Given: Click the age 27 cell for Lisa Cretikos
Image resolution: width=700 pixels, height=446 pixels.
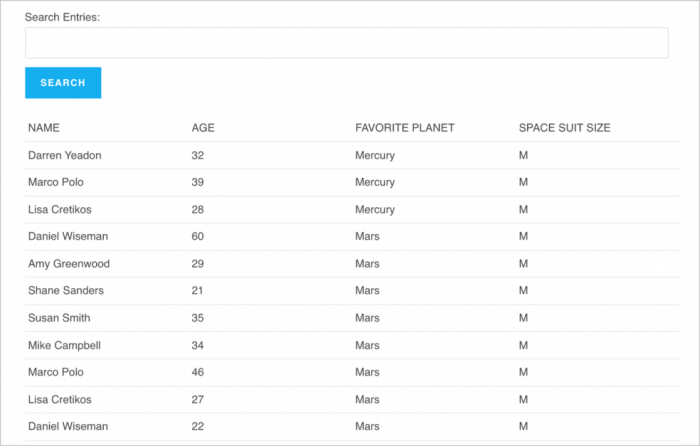Looking at the screenshot, I should coord(198,399).
